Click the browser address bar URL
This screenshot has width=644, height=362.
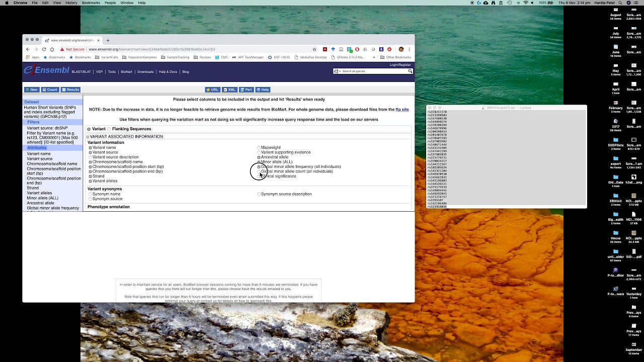click(151, 49)
